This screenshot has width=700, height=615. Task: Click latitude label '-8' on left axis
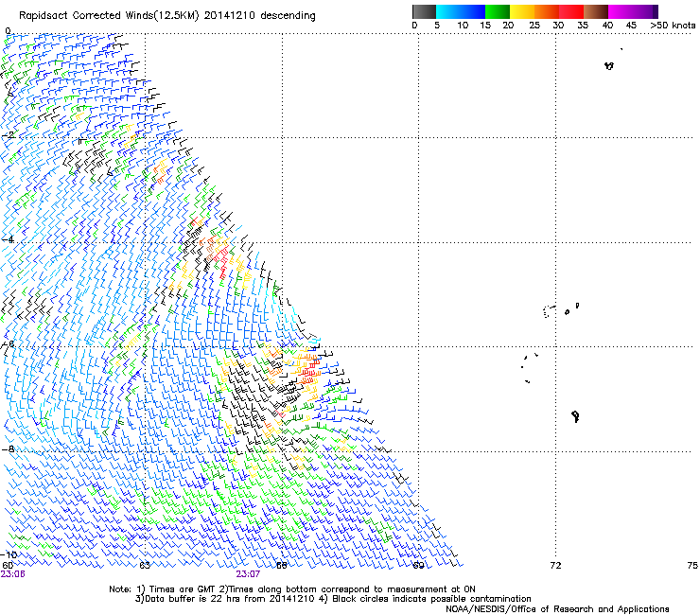9,448
